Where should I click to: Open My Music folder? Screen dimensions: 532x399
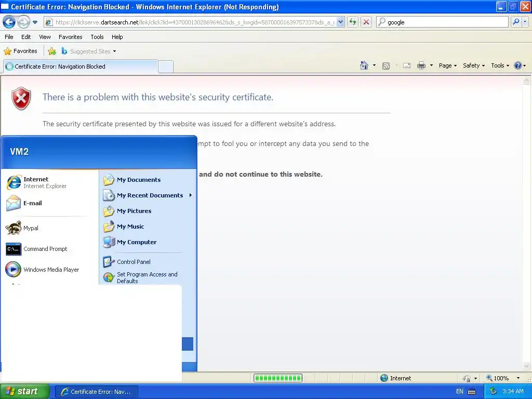click(148, 227)
